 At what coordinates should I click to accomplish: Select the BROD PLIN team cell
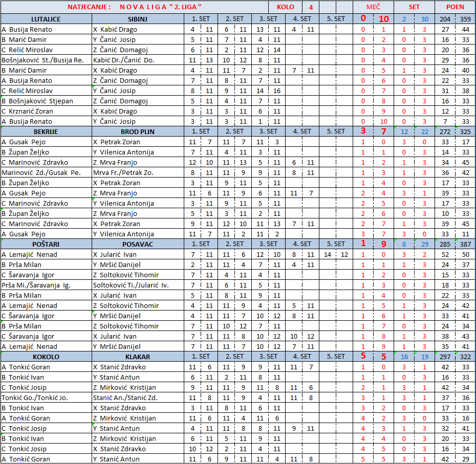[x=138, y=131]
